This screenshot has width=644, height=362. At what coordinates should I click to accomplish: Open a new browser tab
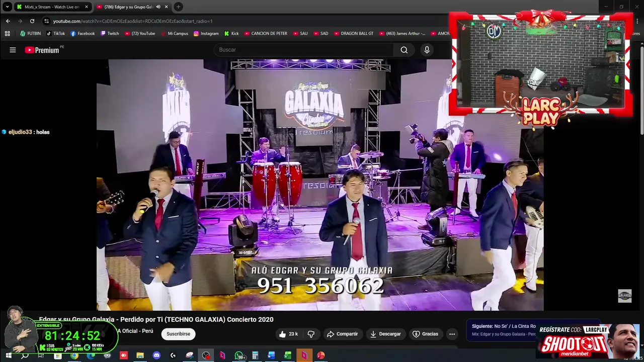tap(178, 7)
